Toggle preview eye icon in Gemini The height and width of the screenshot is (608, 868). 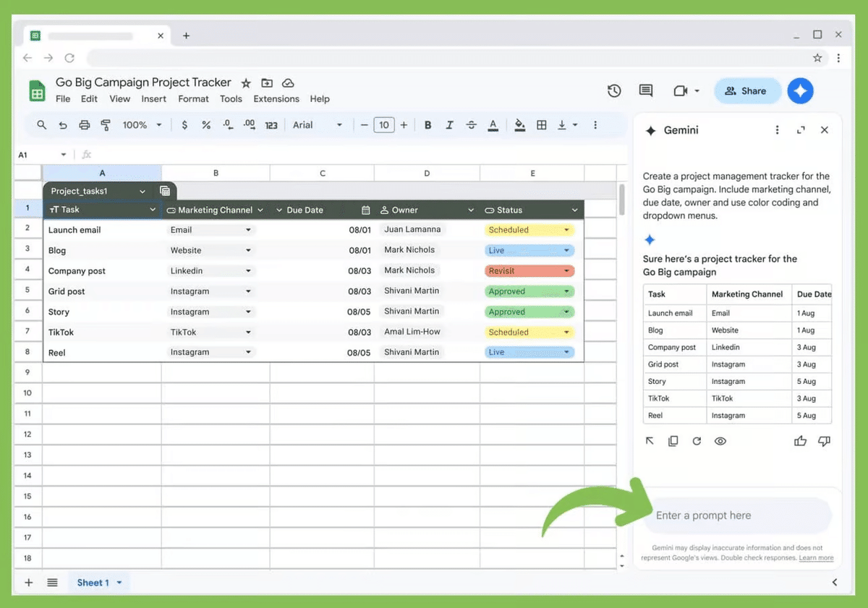(x=720, y=441)
